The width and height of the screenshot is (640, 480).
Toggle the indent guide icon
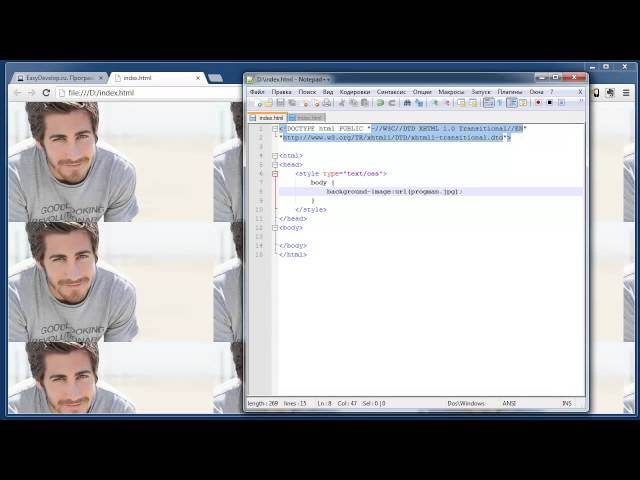(x=512, y=103)
